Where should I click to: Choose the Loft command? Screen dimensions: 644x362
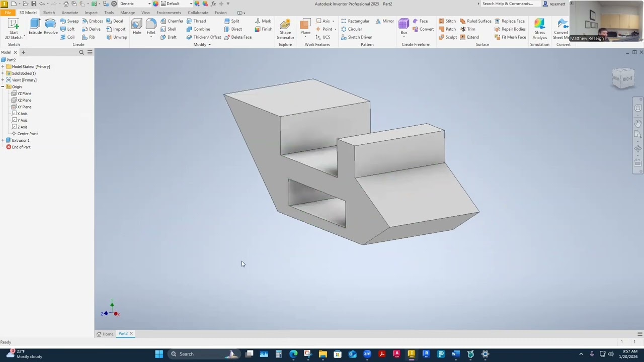[67, 29]
